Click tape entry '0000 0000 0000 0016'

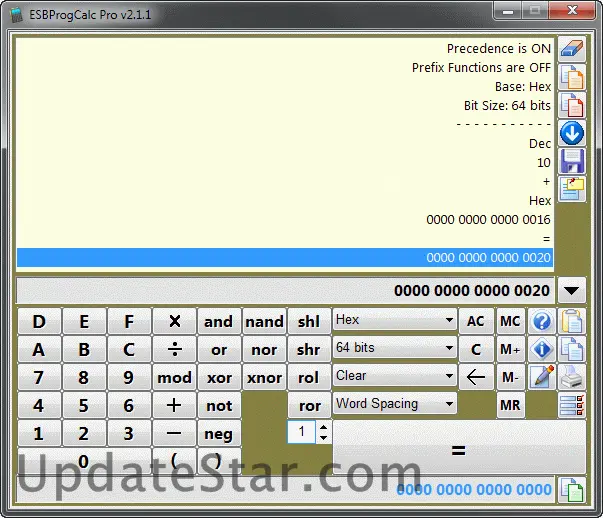tap(488, 220)
